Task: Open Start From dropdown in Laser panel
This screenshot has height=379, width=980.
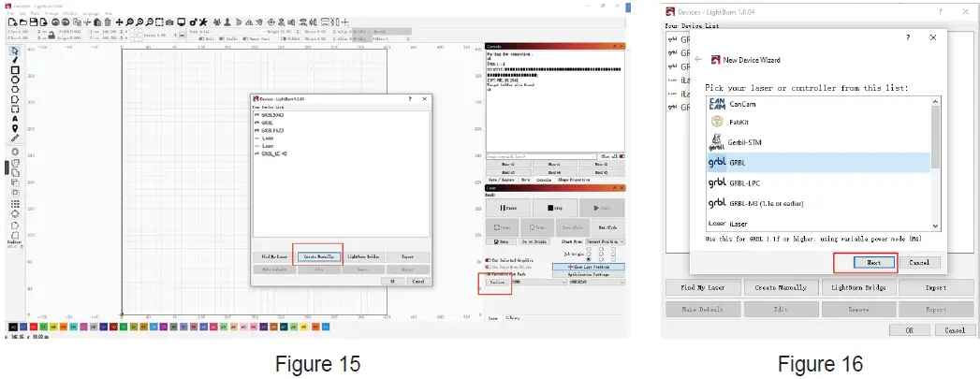Action: point(605,241)
